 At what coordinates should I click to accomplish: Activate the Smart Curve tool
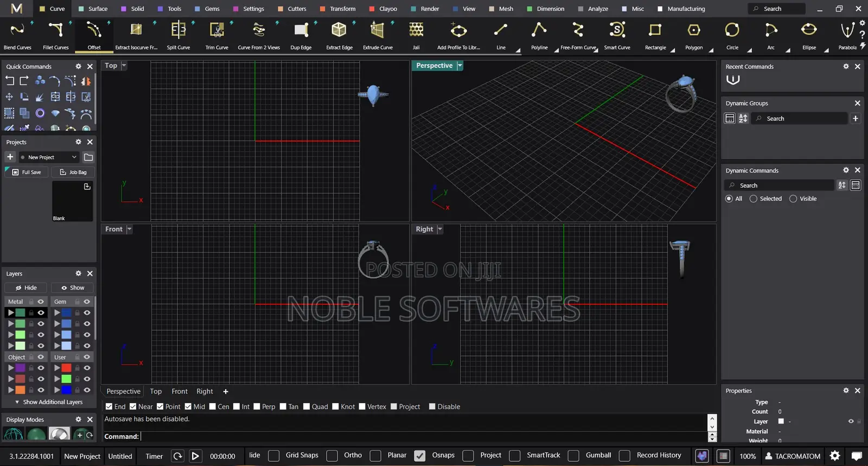[x=617, y=36]
